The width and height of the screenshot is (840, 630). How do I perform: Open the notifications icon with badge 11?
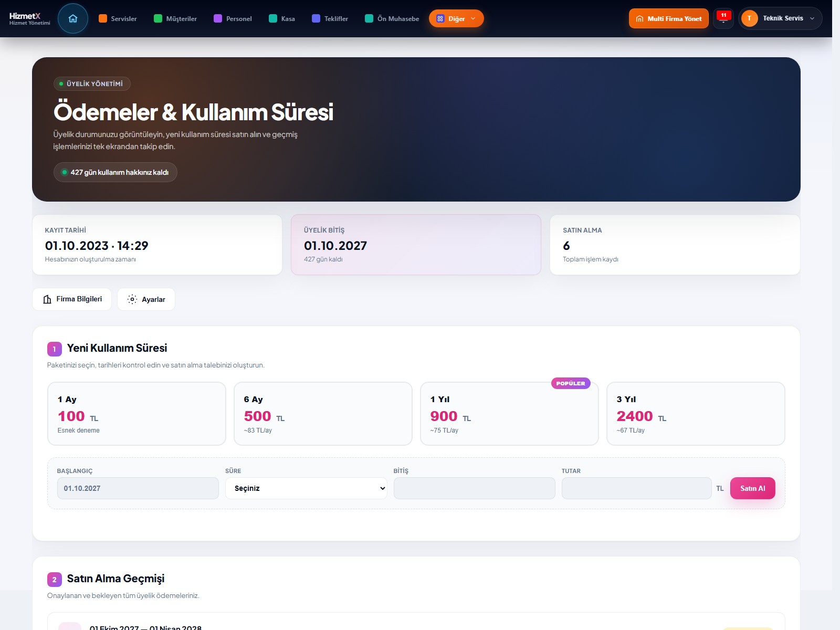tap(723, 18)
